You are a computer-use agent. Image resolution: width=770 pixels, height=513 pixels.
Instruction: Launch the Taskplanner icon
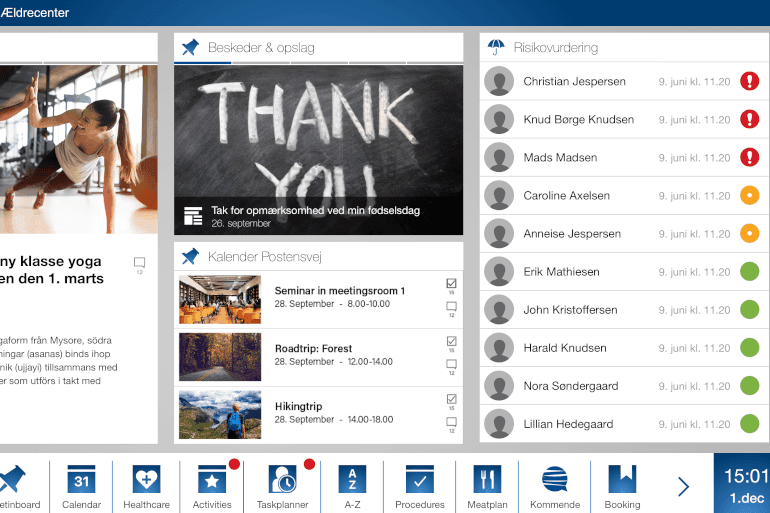[x=283, y=481]
